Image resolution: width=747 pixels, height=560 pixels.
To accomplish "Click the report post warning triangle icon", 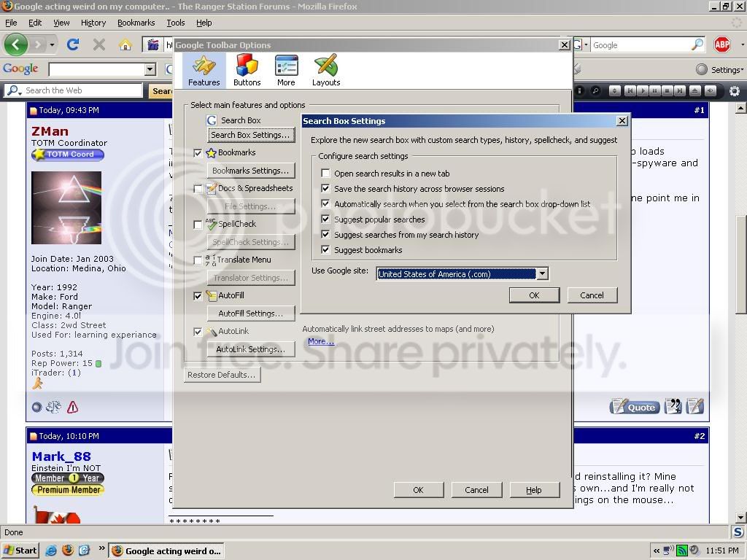I will (72, 407).
